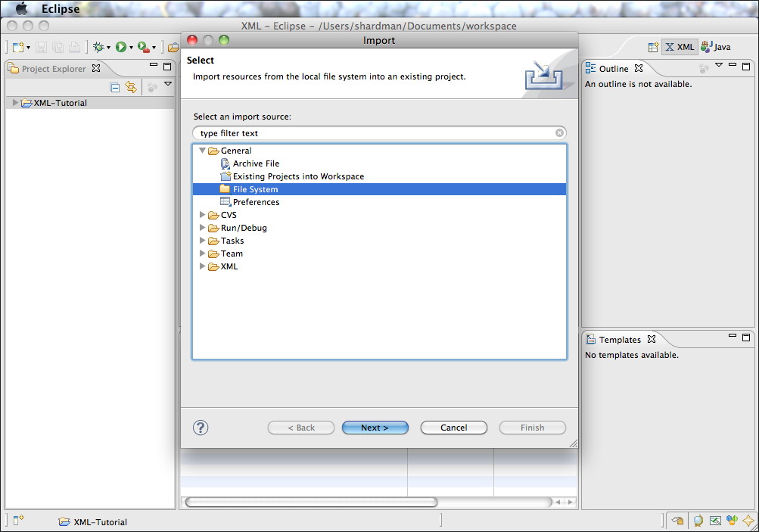This screenshot has width=759, height=532.
Task: Launch Debug with the bug icon
Action: point(98,47)
